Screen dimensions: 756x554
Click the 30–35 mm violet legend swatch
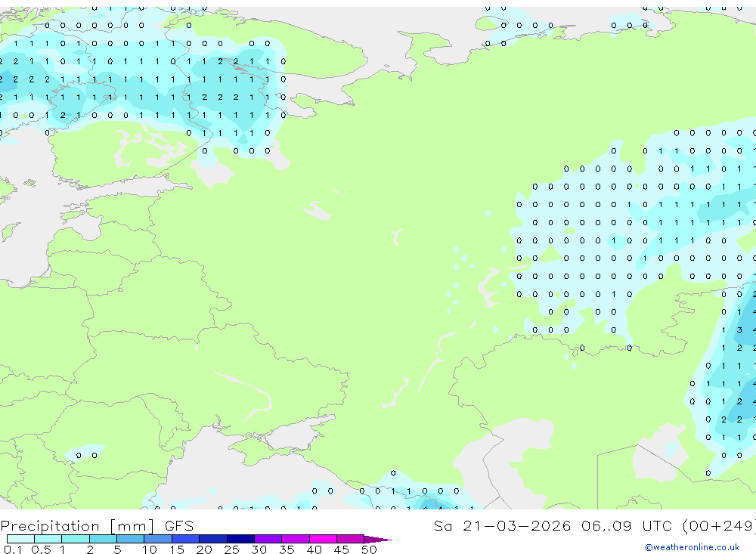[268, 539]
